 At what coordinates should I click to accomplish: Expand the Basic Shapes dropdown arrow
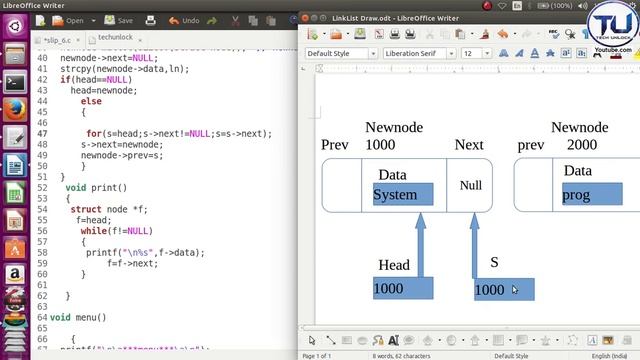[x=440, y=340]
